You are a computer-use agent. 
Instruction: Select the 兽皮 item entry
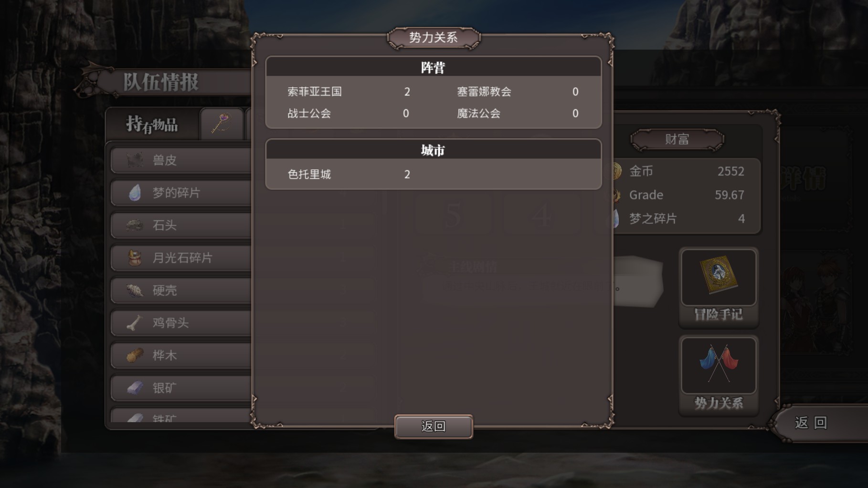click(x=181, y=160)
